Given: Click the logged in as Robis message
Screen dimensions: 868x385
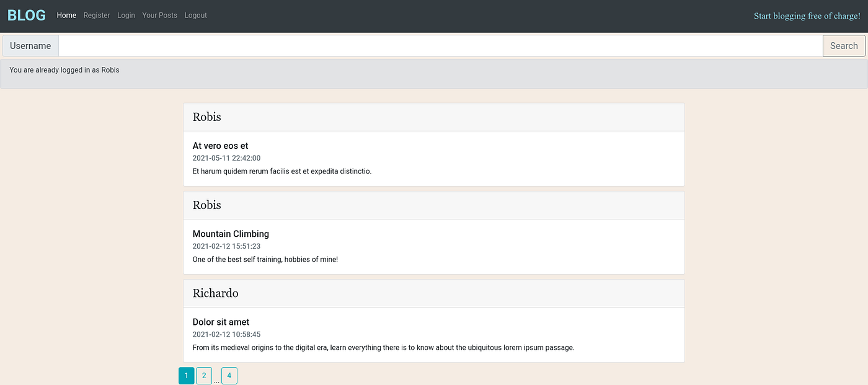Looking at the screenshot, I should click(64, 69).
